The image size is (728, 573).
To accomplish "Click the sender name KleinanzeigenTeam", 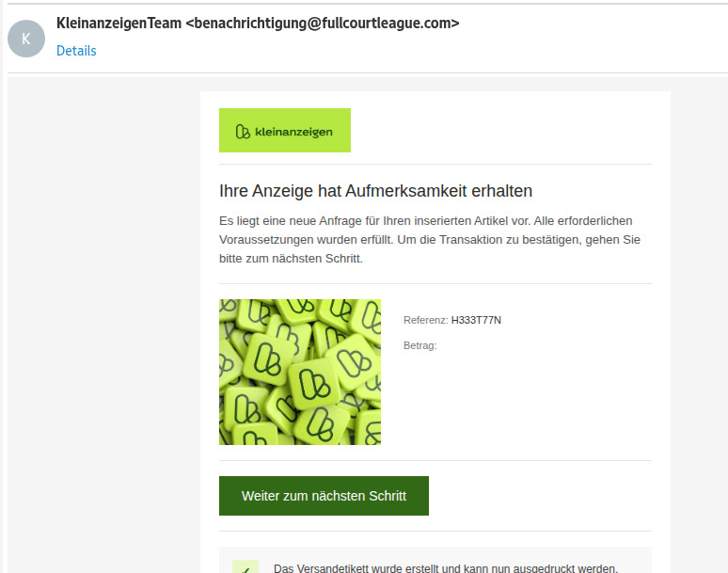I will (x=119, y=23).
